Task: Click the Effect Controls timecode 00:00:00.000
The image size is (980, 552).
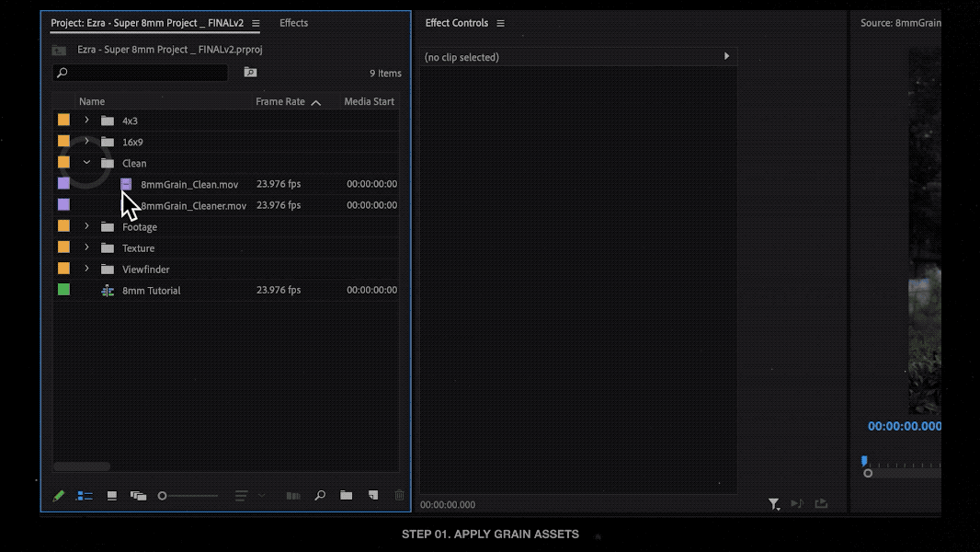Action: coord(448,504)
